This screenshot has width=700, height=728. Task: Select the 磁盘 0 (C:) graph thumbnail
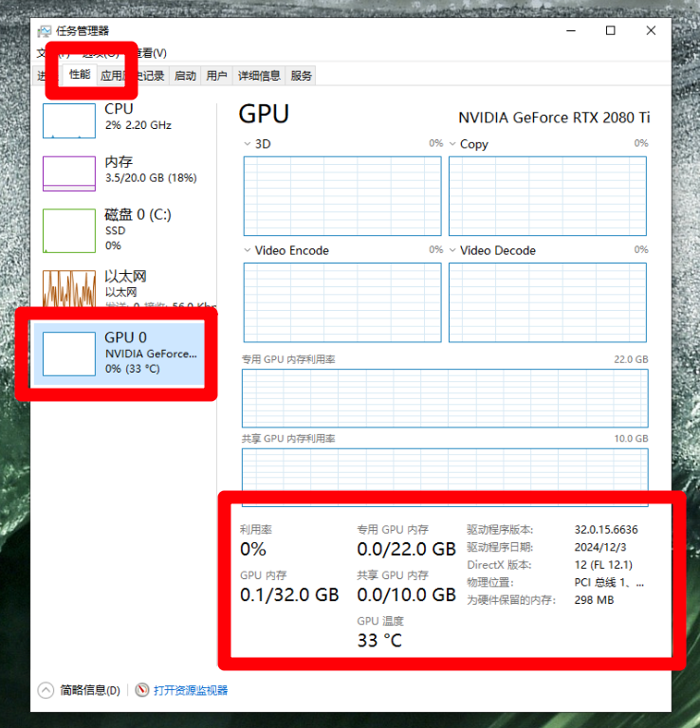click(69, 230)
